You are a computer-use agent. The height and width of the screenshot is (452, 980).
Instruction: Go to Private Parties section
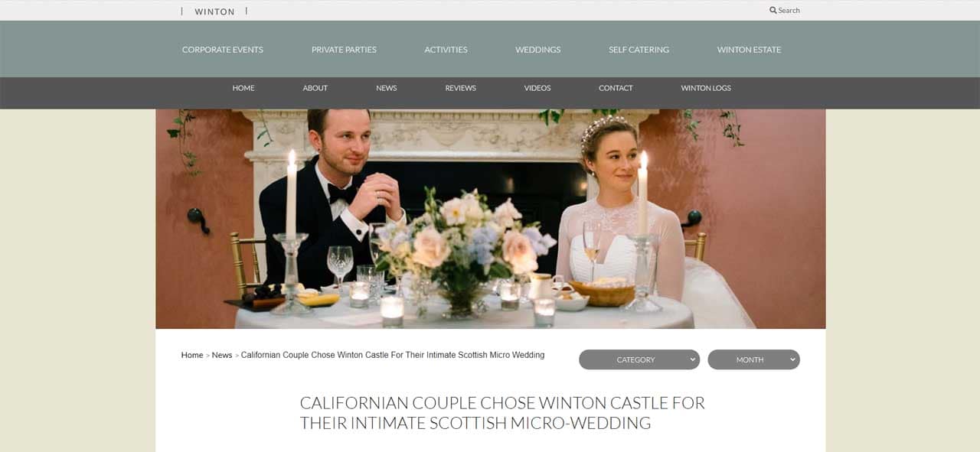coord(344,50)
